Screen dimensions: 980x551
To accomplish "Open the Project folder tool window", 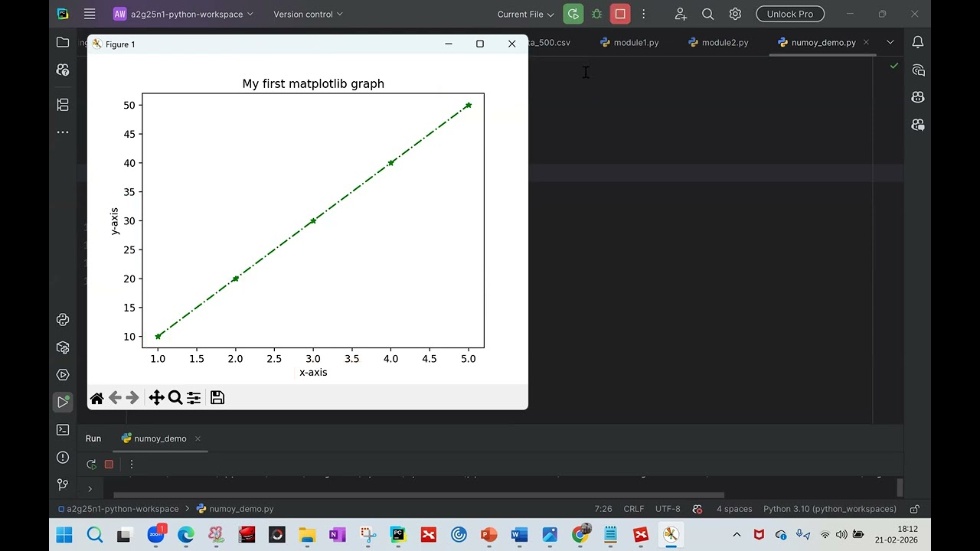I will (63, 42).
